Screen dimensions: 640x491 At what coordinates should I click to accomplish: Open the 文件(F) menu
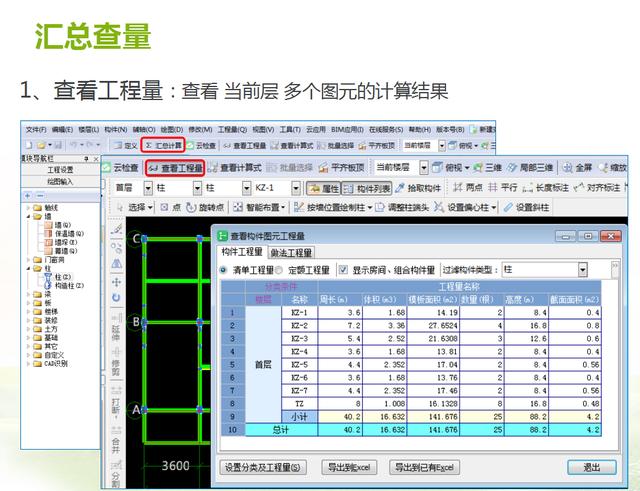[36, 130]
